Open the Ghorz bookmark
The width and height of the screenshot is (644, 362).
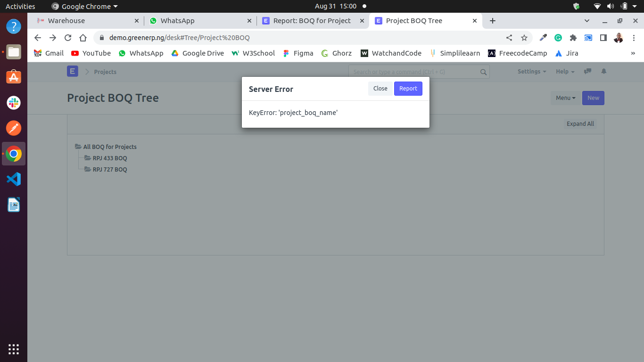(x=337, y=53)
